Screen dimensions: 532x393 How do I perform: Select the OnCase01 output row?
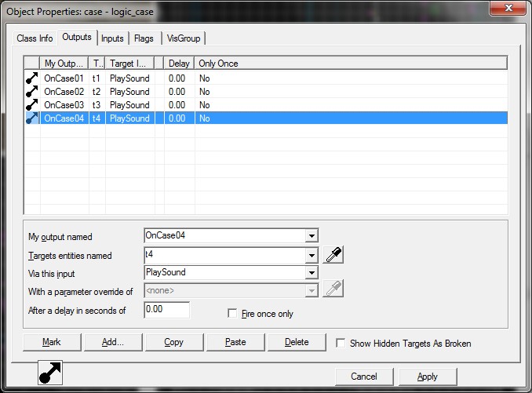point(266,78)
